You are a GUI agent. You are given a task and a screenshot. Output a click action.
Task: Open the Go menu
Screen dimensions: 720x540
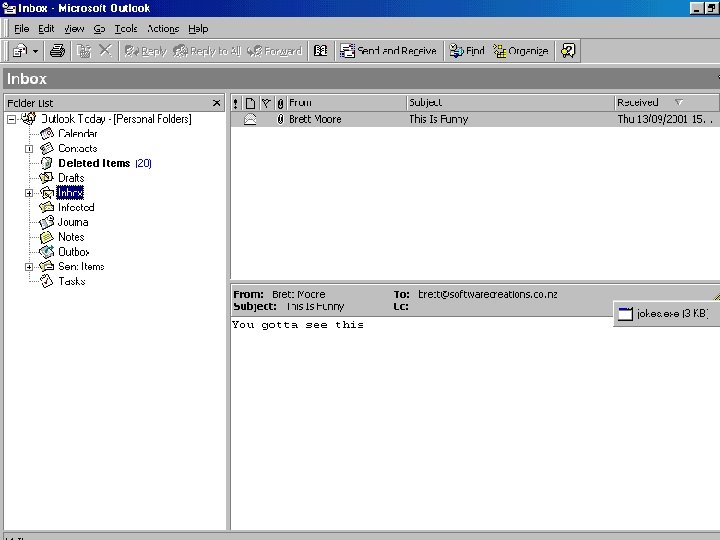(x=99, y=29)
